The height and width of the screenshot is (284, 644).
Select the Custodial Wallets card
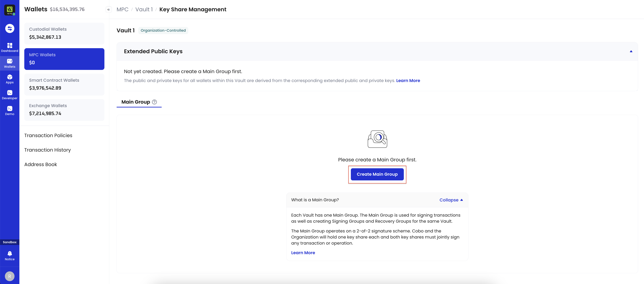point(64,34)
